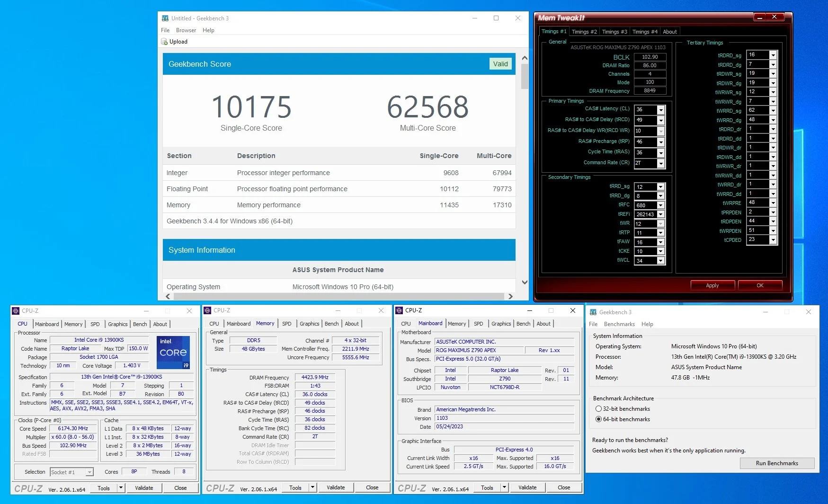Close the Mem TweakIt window

point(775,17)
